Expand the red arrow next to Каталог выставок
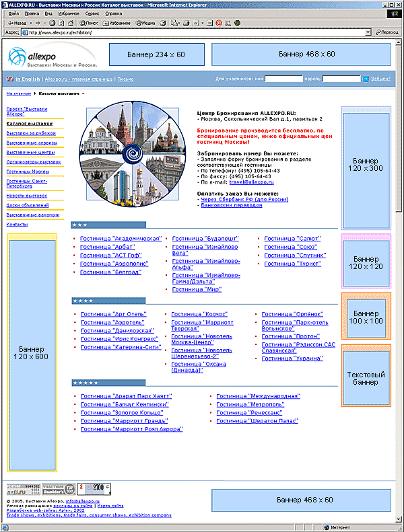 pos(83,93)
